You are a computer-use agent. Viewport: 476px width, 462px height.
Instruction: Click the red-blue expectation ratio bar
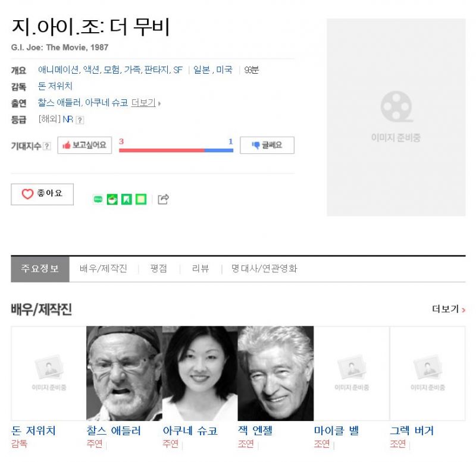(176, 150)
